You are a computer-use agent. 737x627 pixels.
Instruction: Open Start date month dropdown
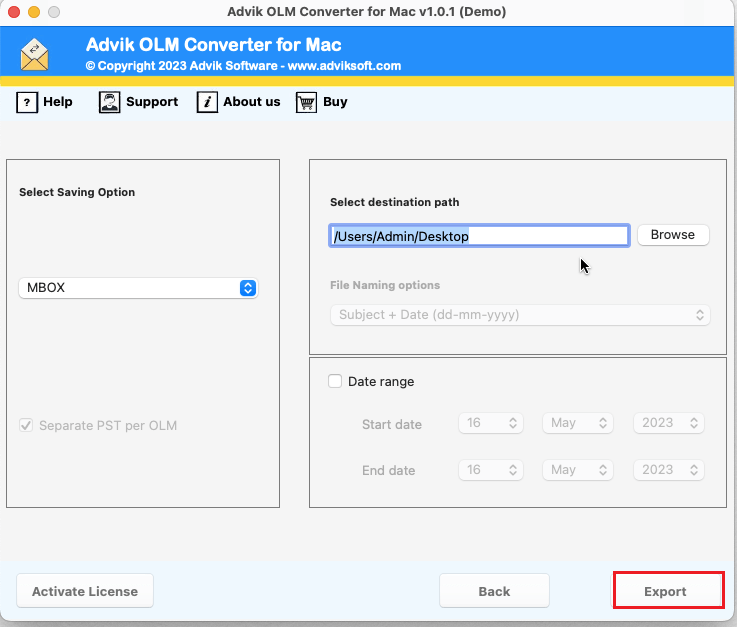[578, 423]
